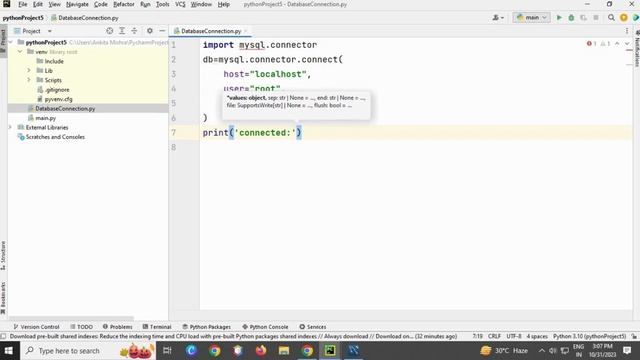The width and height of the screenshot is (640, 360).
Task: Open the Structure side tool window
Action: [x=3, y=255]
